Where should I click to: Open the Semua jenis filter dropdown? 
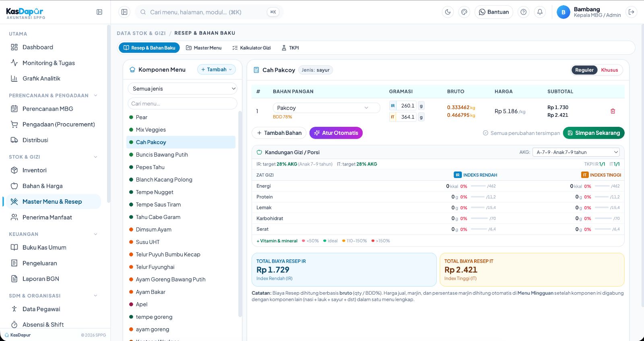182,89
